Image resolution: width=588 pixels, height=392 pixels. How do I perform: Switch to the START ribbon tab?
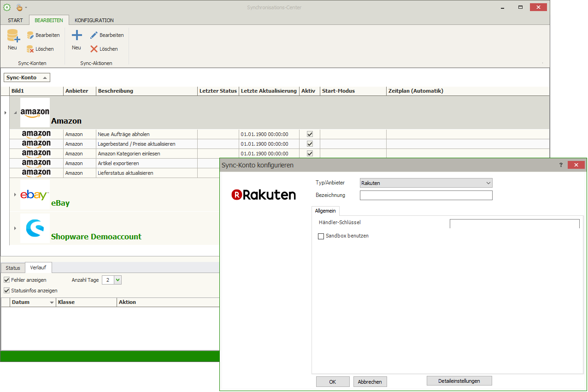[x=15, y=20]
